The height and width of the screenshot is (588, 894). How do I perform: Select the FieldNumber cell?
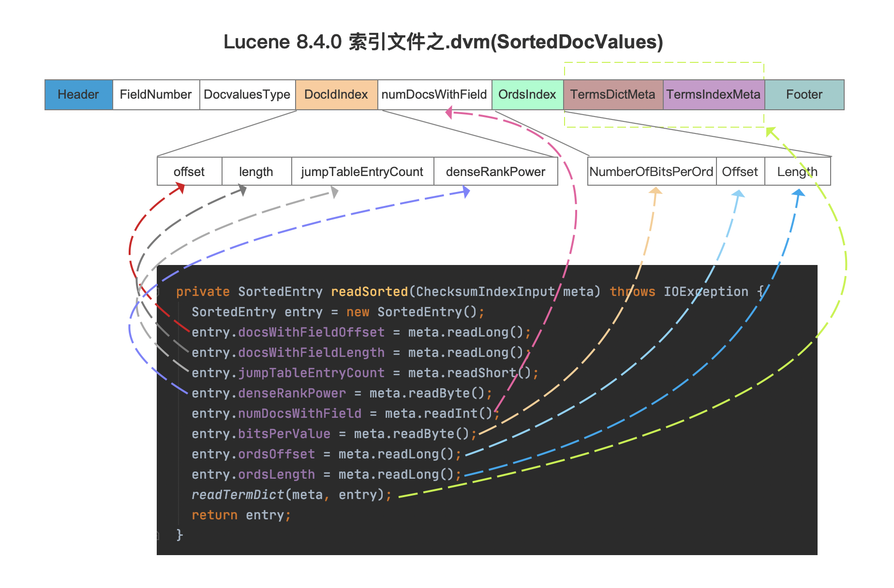(156, 95)
